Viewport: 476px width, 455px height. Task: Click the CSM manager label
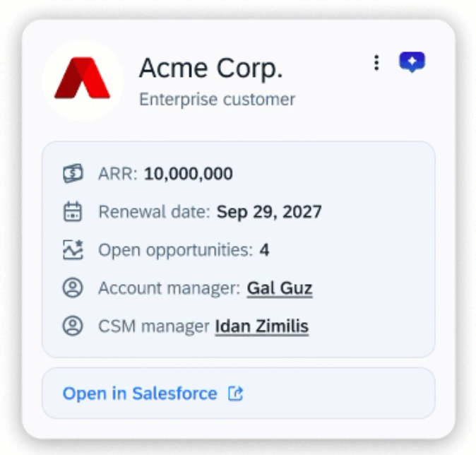tap(154, 326)
